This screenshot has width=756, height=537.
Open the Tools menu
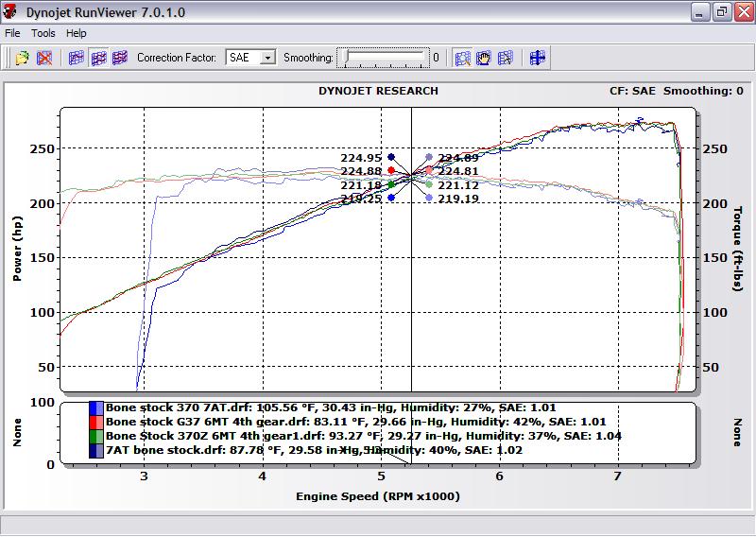click(x=43, y=33)
